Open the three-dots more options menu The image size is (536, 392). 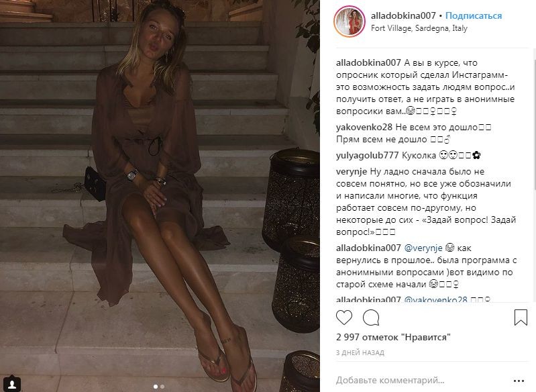coord(519,381)
